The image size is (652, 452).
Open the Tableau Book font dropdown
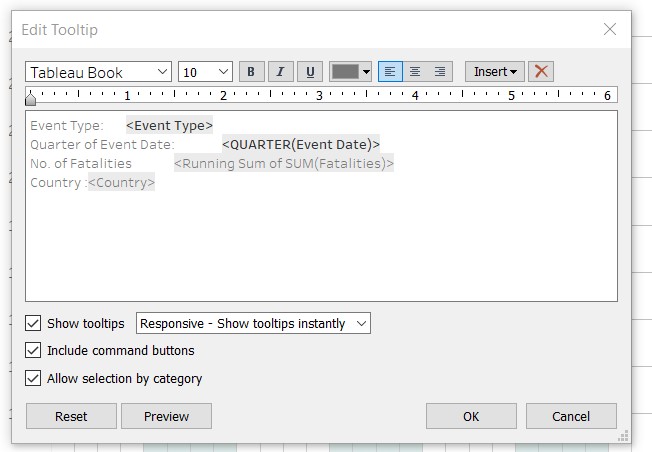pos(99,72)
